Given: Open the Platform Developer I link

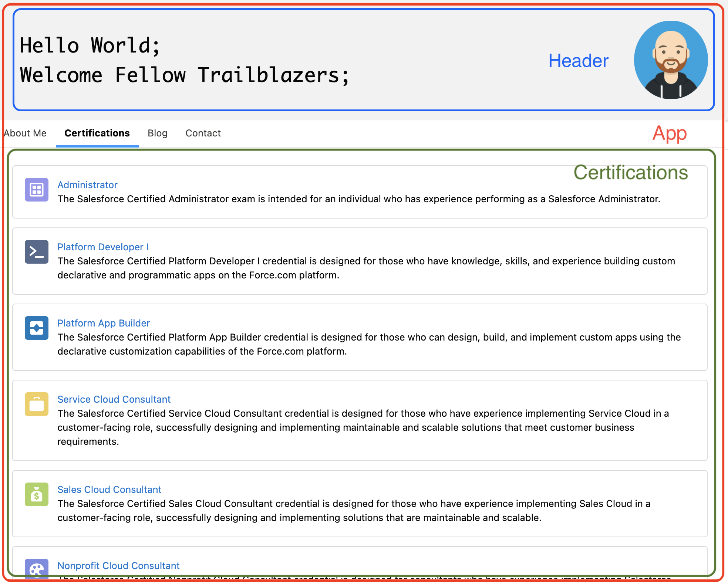Looking at the screenshot, I should point(103,247).
